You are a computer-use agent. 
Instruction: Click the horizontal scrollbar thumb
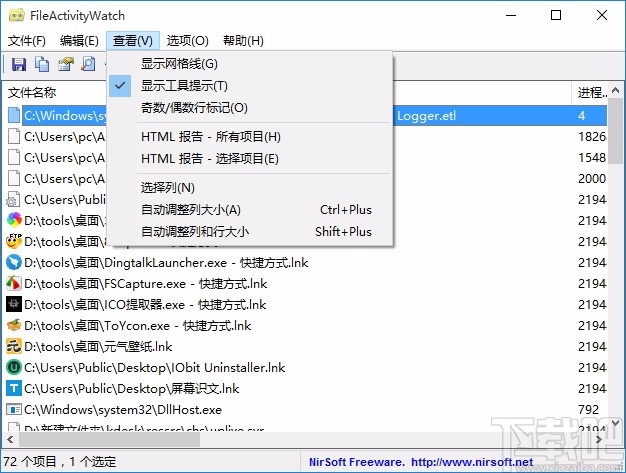click(x=110, y=439)
